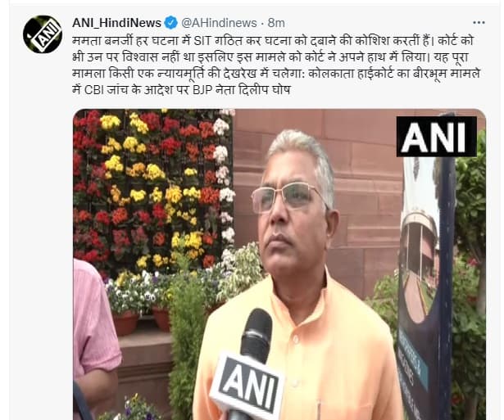Image resolution: width=504 pixels, height=420 pixels.
Task: Open the tweet's attached photo
Action: (279, 264)
